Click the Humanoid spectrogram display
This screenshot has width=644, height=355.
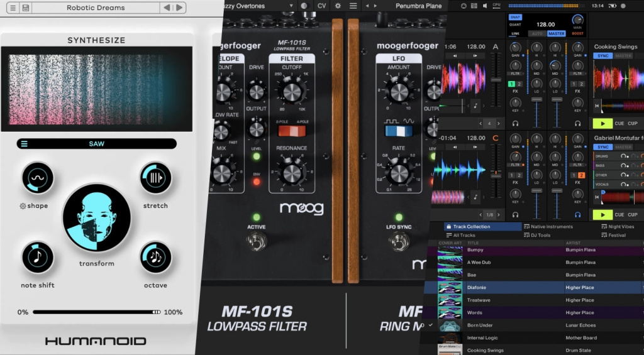[96, 89]
